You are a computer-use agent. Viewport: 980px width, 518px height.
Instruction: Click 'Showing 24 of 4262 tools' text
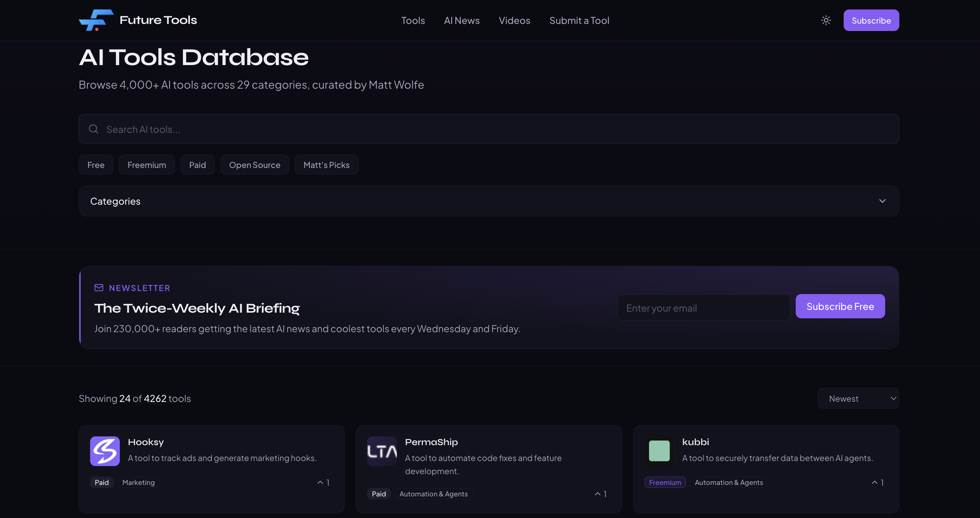[135, 398]
